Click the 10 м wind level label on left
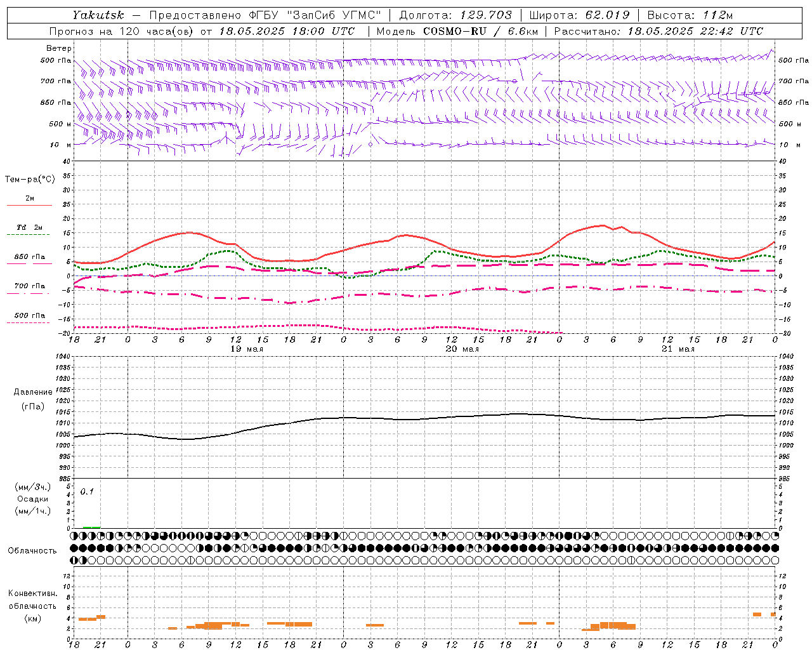 pyautogui.click(x=61, y=145)
